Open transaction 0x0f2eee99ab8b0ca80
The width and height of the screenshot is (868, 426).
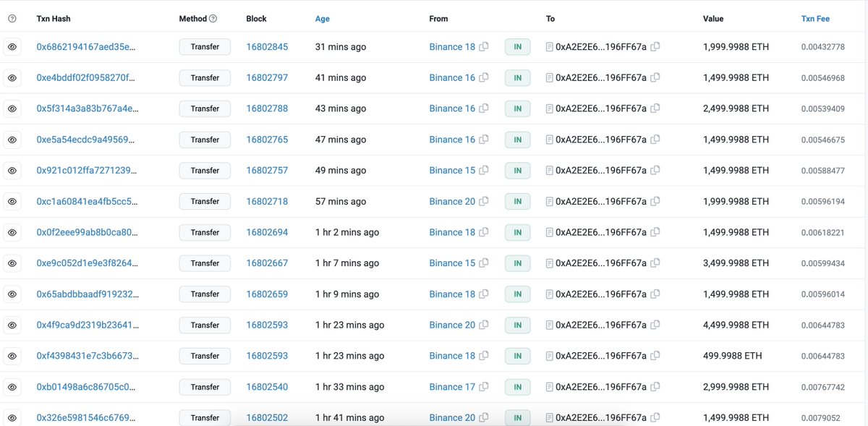pos(86,232)
